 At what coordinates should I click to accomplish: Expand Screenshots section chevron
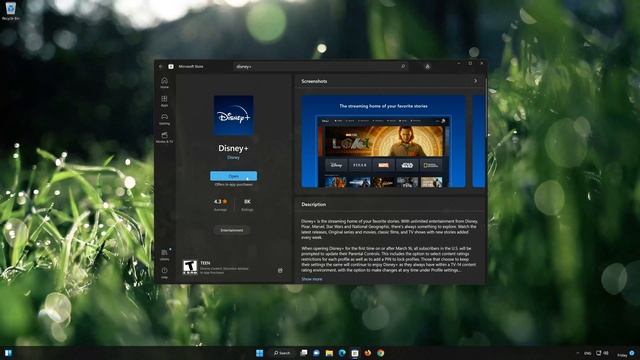click(476, 81)
